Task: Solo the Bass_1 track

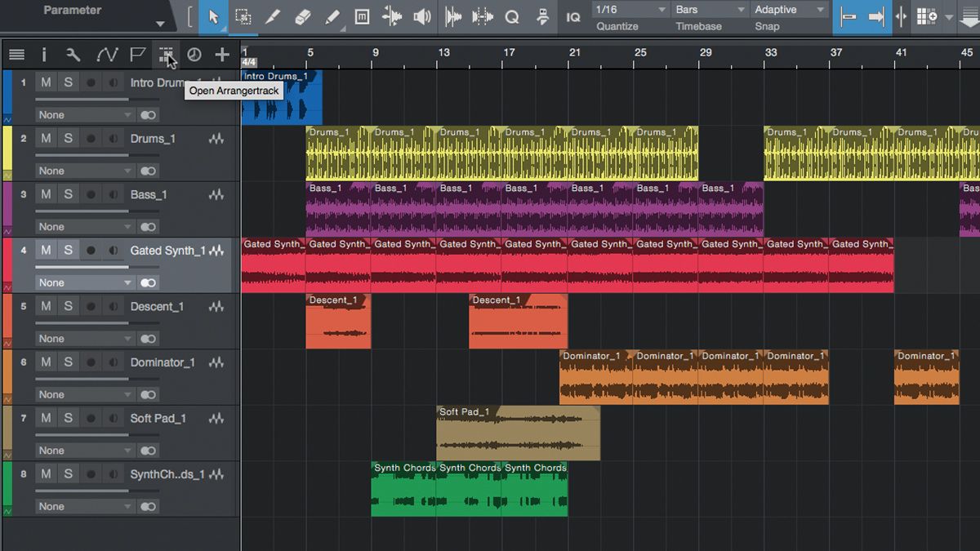Action: coord(69,194)
